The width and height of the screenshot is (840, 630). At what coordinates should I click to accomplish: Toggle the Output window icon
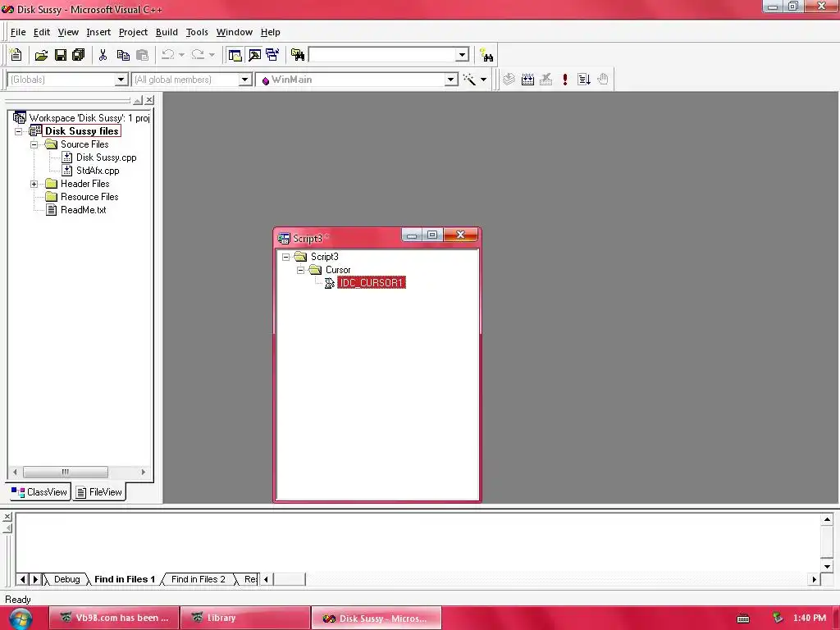254,55
